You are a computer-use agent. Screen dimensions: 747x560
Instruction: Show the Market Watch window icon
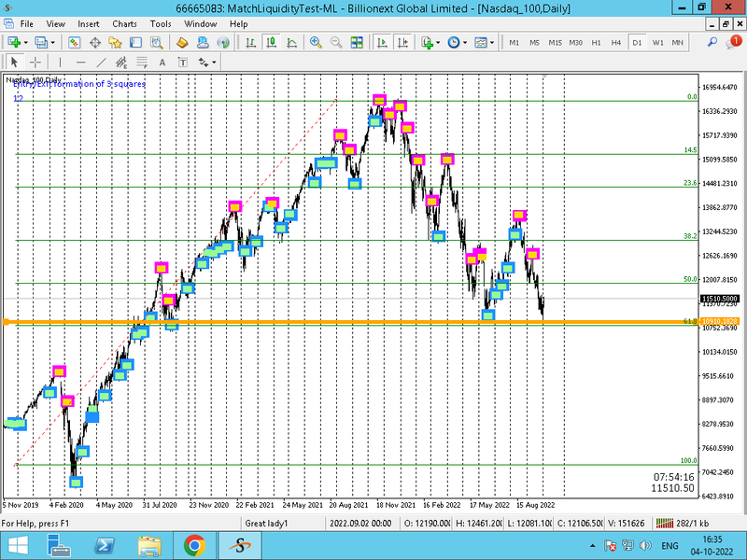tap(74, 42)
